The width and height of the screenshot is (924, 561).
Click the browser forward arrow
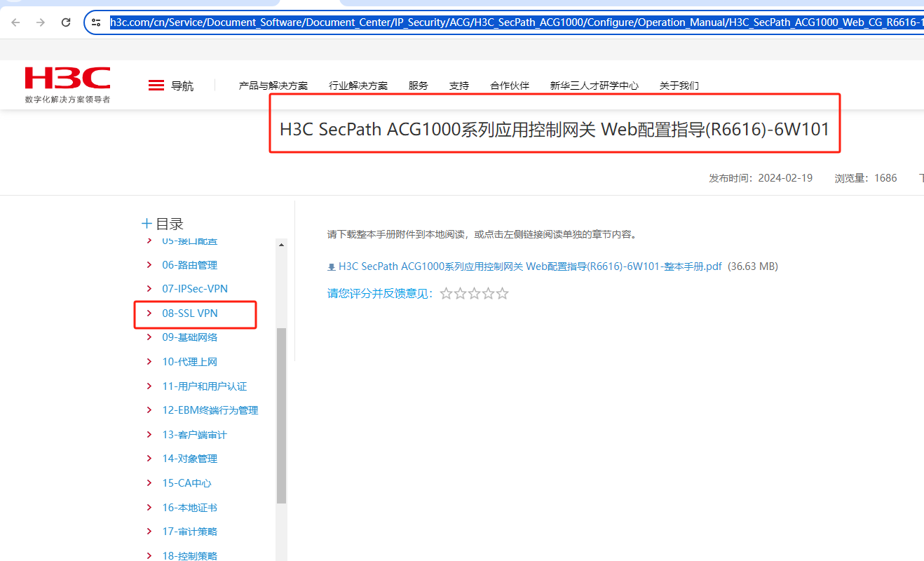click(x=41, y=22)
